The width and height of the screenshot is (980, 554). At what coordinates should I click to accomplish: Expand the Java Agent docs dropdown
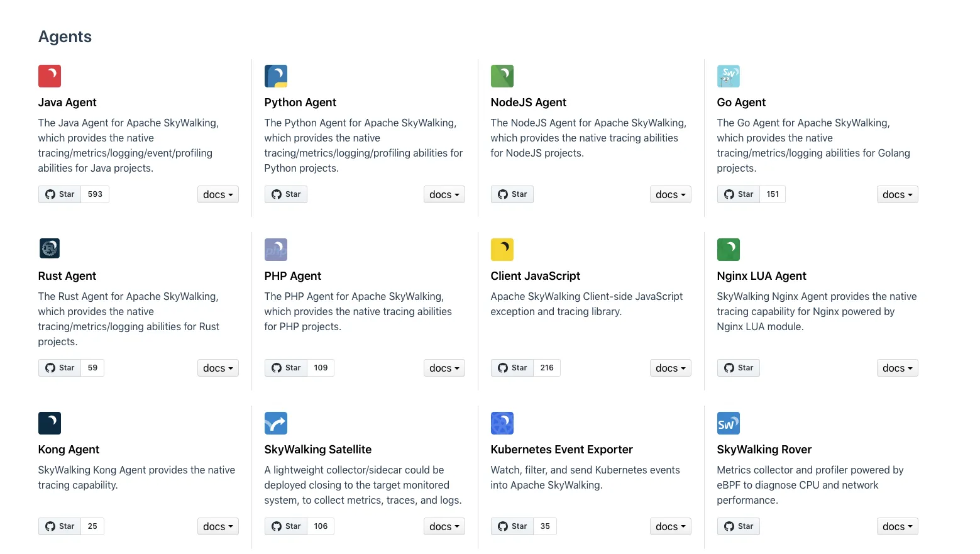[x=218, y=194]
